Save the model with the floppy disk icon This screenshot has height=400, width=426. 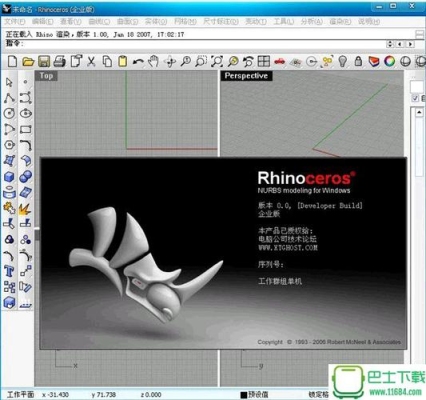(44, 62)
